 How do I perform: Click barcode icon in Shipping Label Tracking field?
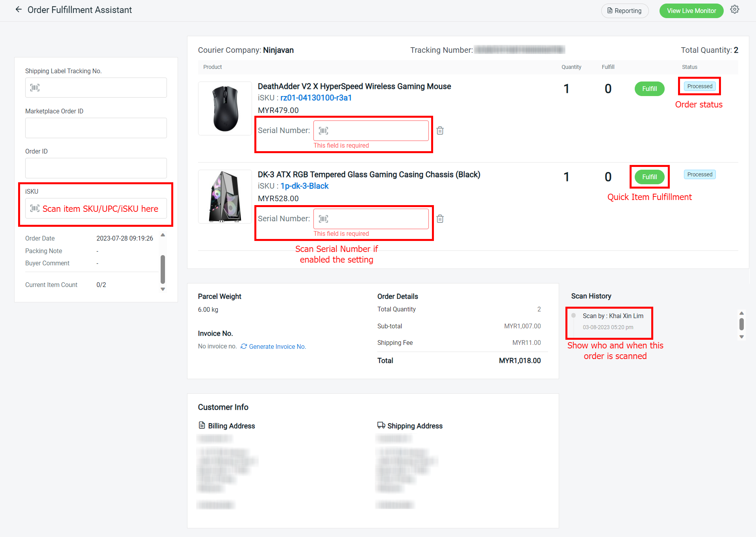pos(35,87)
